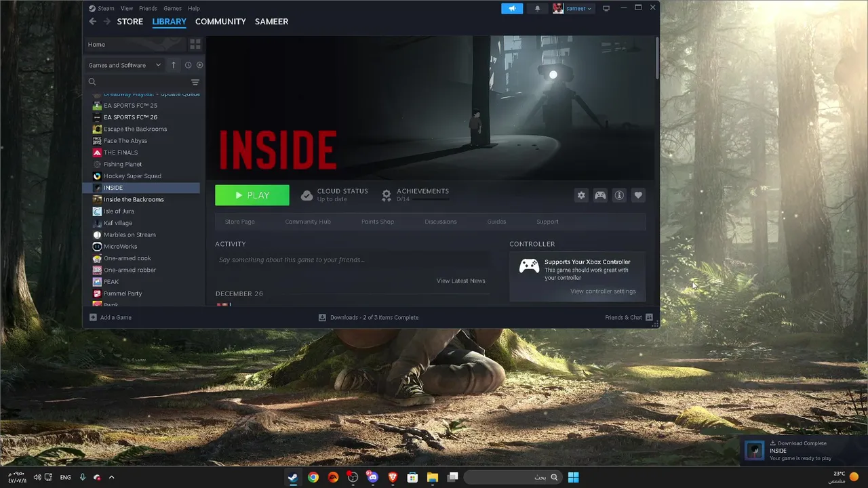Click View controller settings

point(603,291)
